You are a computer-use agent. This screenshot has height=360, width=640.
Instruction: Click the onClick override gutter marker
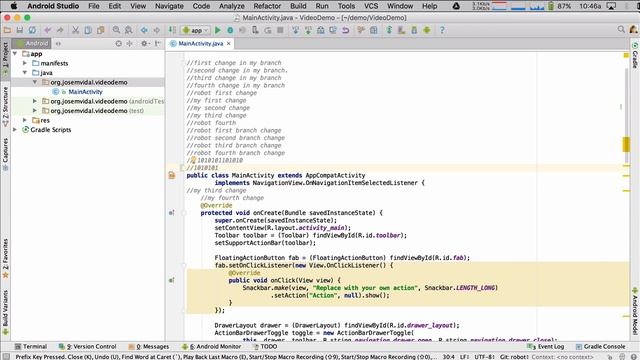click(x=171, y=280)
